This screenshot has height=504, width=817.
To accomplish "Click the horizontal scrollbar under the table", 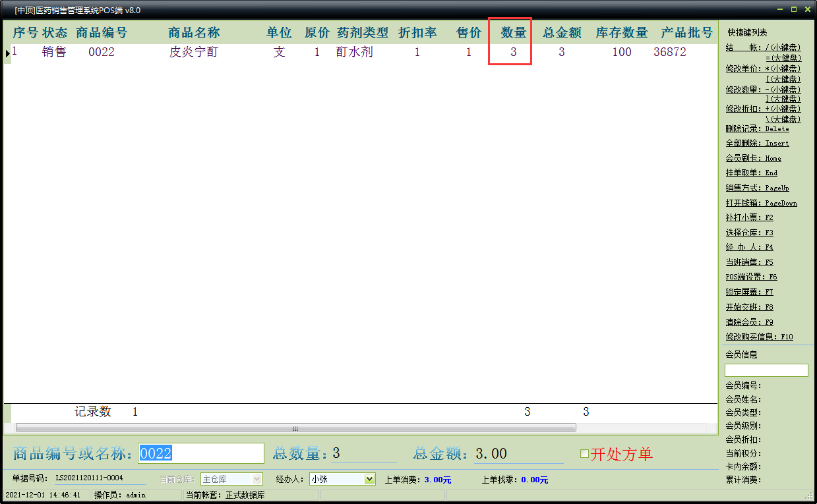I will tap(295, 428).
